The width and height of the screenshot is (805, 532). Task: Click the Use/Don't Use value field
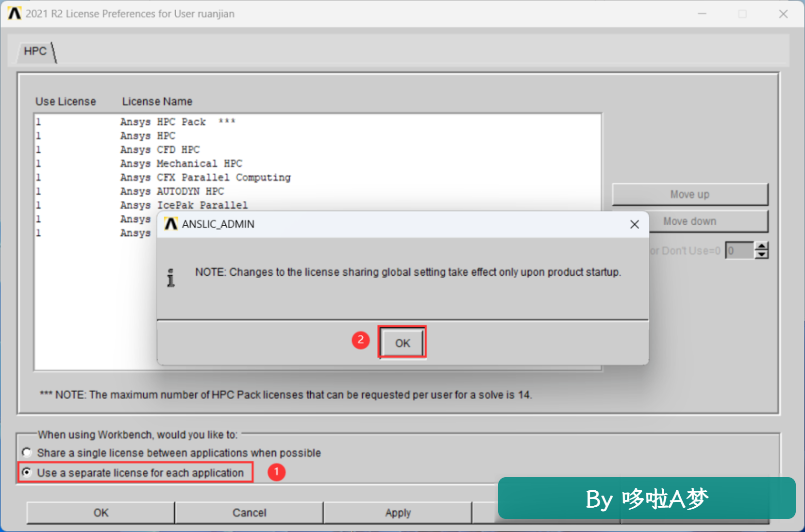point(739,250)
